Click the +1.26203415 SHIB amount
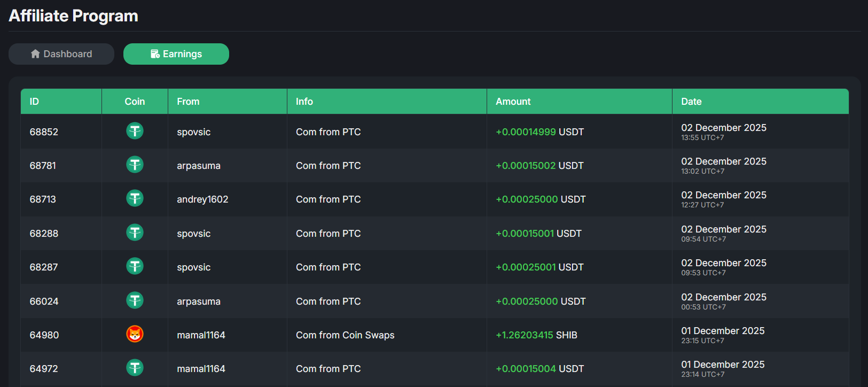868x387 pixels. 536,335
